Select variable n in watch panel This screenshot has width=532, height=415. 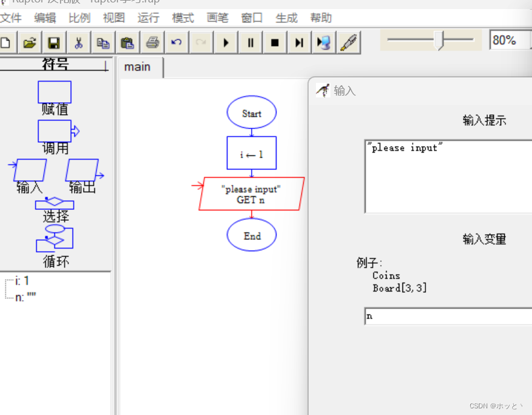25,298
